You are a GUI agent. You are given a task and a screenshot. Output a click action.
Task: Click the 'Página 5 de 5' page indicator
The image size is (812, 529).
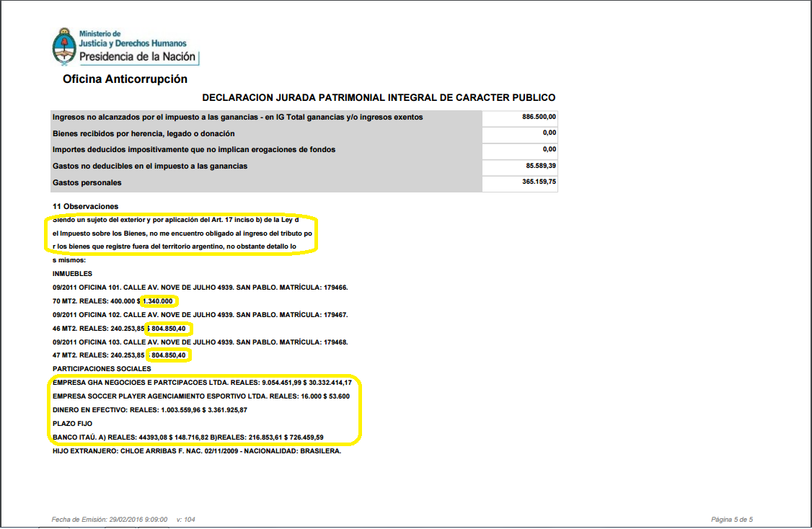click(731, 519)
